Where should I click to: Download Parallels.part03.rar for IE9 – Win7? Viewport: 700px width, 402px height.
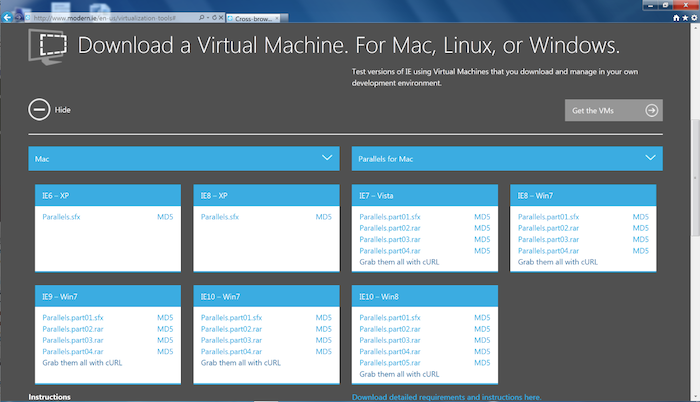point(73,340)
